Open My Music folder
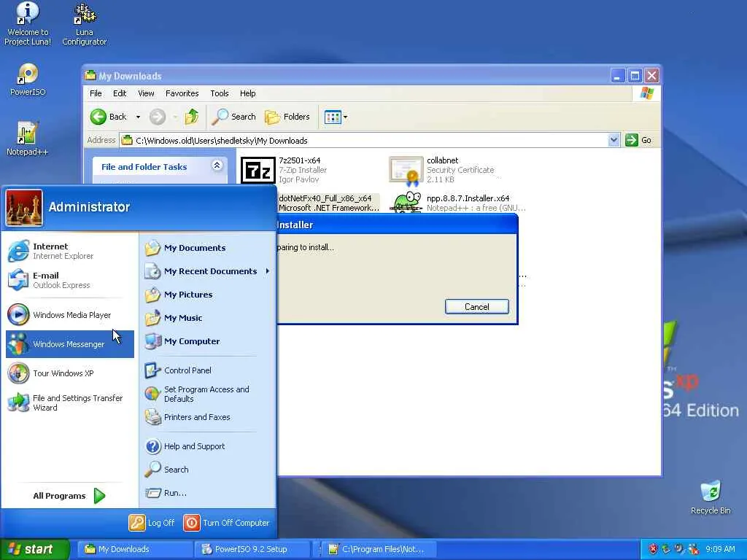This screenshot has width=747, height=560. tap(207, 318)
